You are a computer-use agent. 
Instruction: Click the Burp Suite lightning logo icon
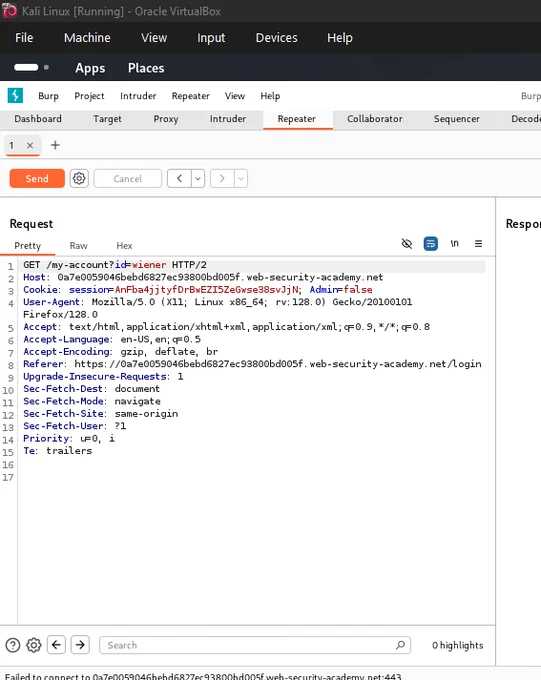pos(15,95)
